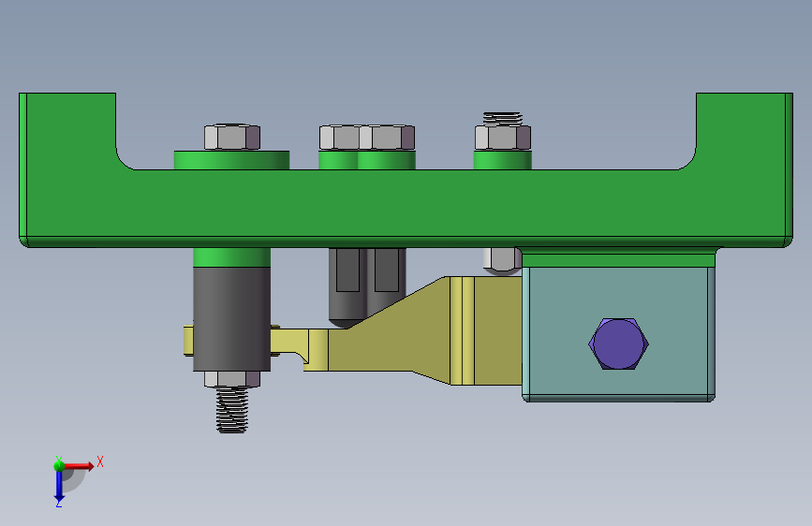Select hex nut on the wide green washer
Image resolution: width=812 pixels, height=526 pixels.
click(232, 138)
